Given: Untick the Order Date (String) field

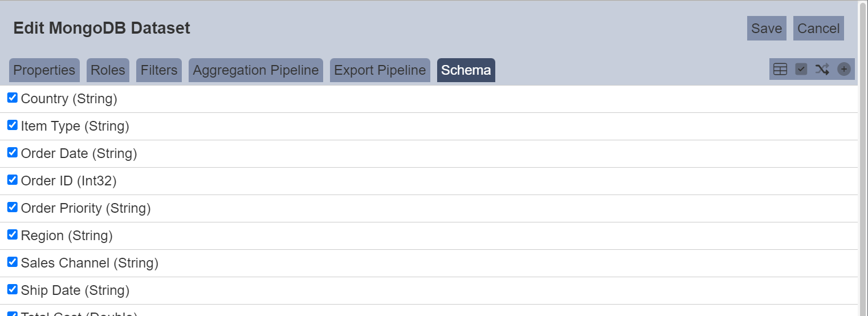Looking at the screenshot, I should pos(13,153).
